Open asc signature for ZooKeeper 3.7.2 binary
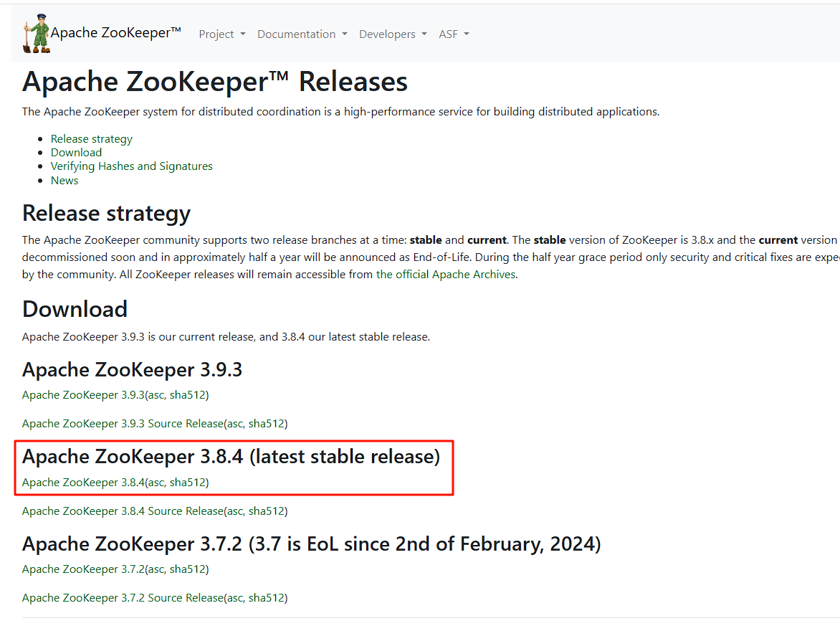This screenshot has width=840, height=631. pyautogui.click(x=156, y=569)
